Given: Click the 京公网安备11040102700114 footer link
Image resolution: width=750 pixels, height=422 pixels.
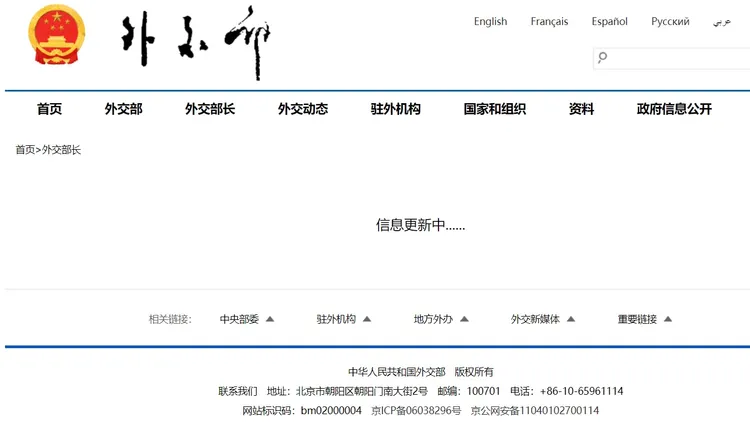Looking at the screenshot, I should (535, 411).
